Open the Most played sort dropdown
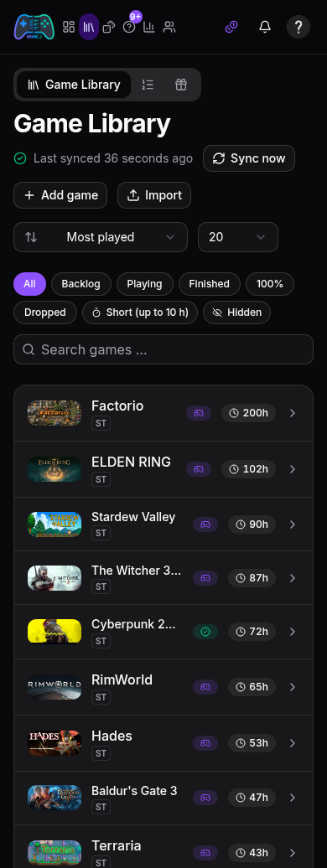 pos(101,237)
